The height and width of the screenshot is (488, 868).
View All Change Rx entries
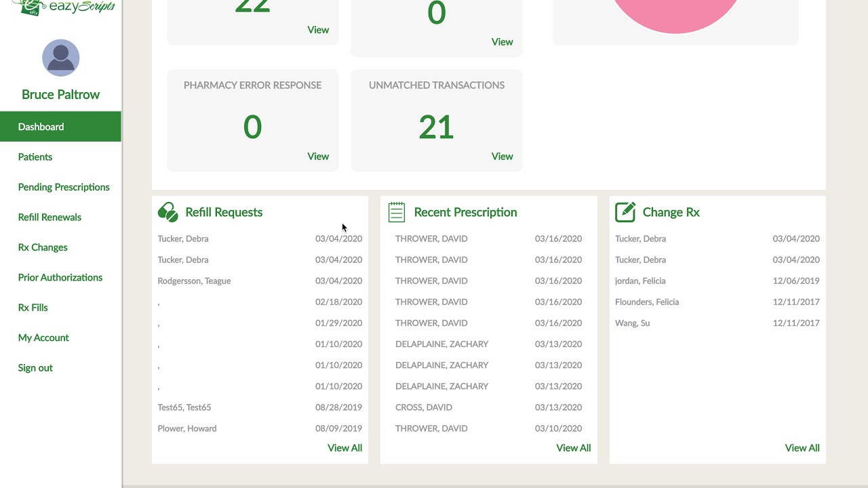tap(802, 448)
